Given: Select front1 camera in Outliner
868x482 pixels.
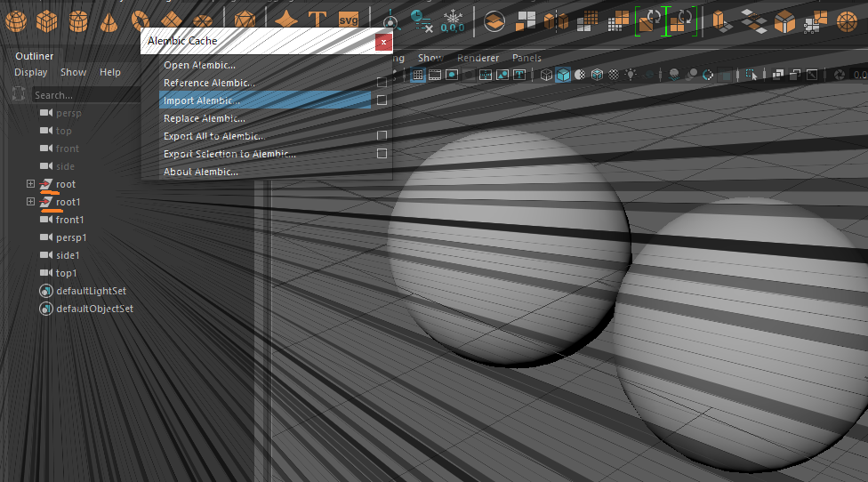Looking at the screenshot, I should click(69, 220).
